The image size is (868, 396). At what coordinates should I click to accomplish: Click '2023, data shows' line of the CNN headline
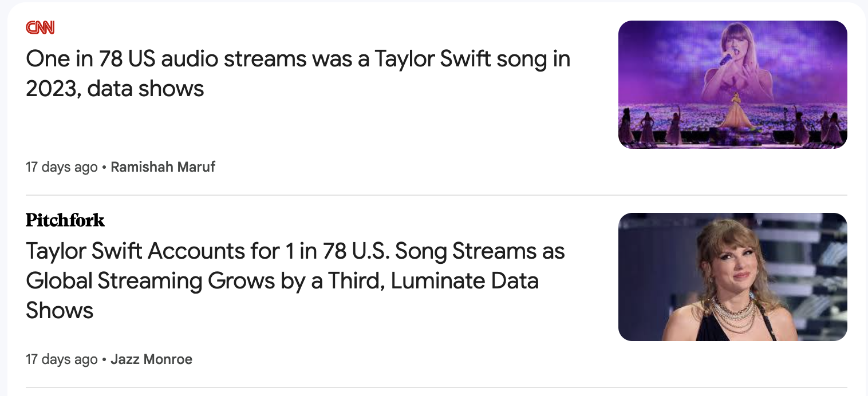115,89
